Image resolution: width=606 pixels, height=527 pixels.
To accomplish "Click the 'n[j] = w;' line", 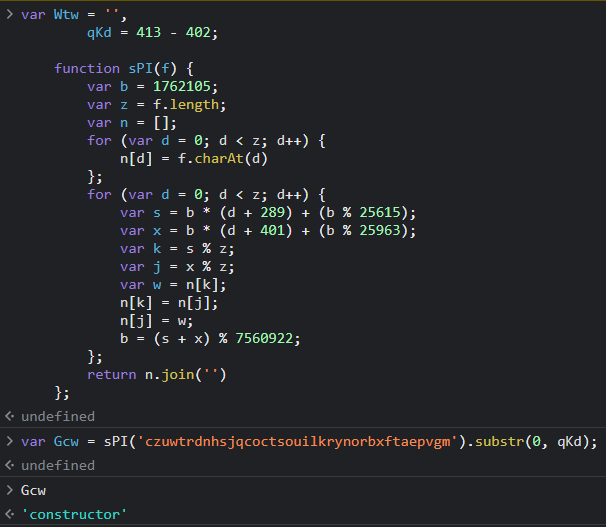I will coord(157,321).
